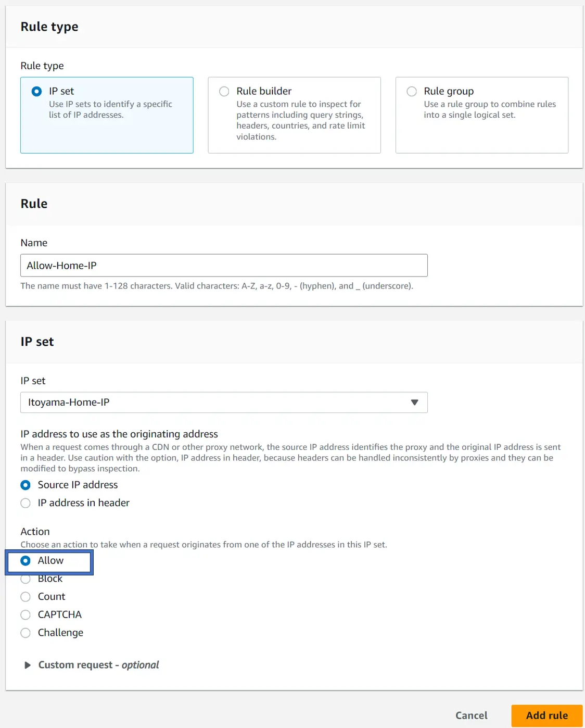Click the Rule group card description text
This screenshot has width=585, height=728.
(x=490, y=109)
